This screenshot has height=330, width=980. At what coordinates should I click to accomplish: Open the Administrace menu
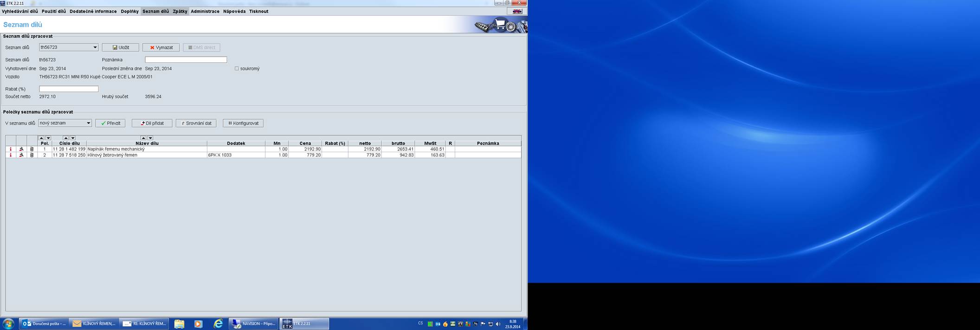(x=205, y=11)
